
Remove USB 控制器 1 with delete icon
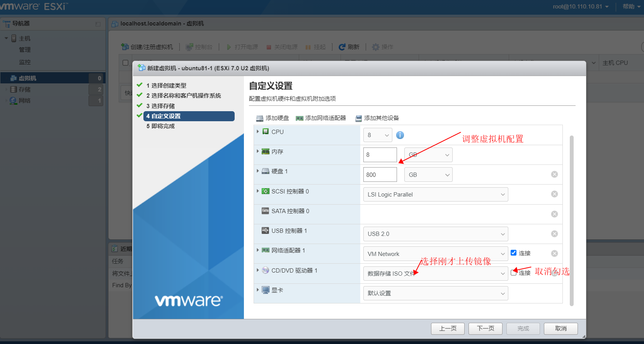(x=554, y=234)
